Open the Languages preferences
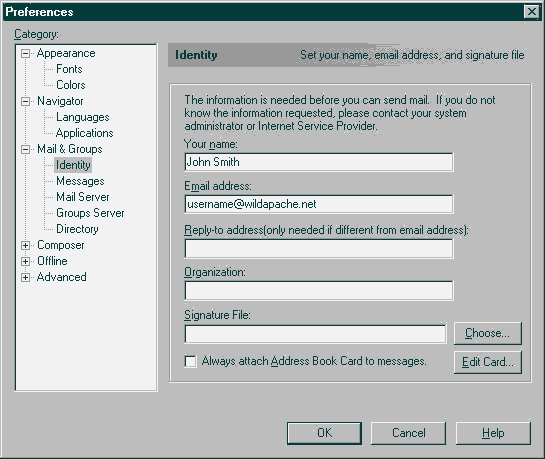The width and height of the screenshot is (545, 459). [x=83, y=117]
